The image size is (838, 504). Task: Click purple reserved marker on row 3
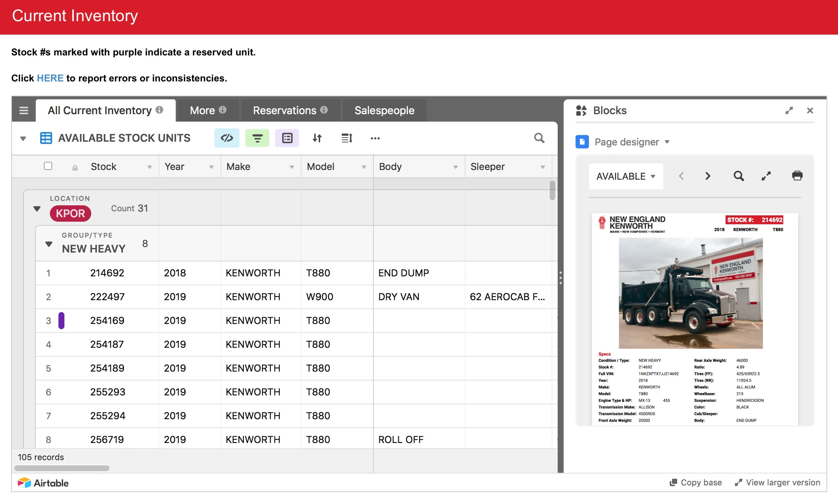[61, 321]
